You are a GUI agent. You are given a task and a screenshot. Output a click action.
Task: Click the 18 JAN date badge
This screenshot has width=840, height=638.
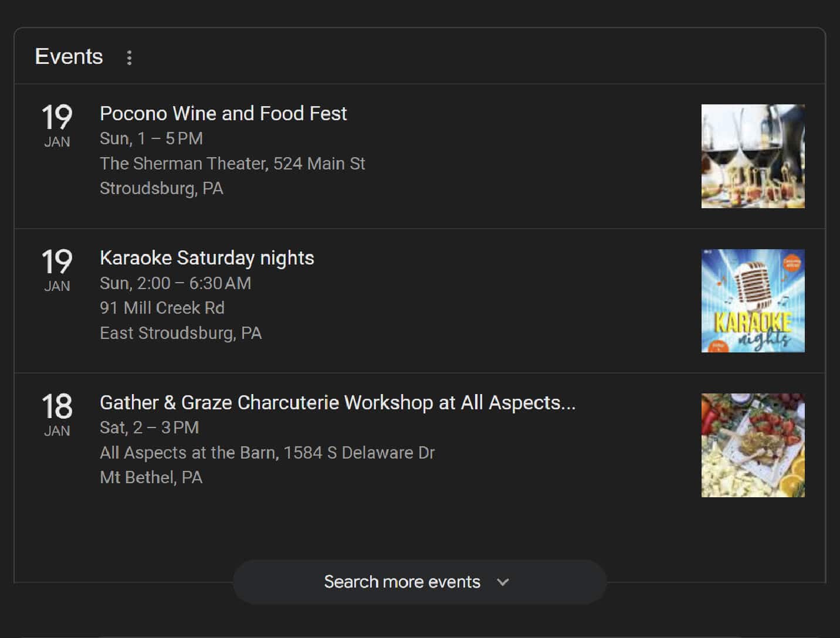click(57, 415)
